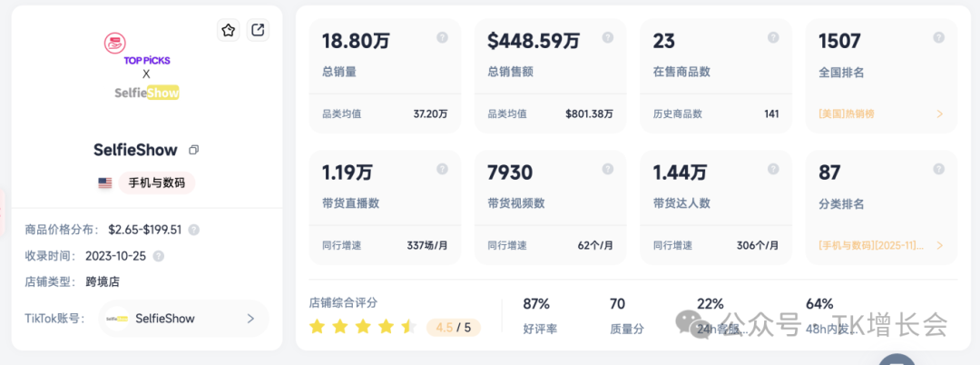Copy the SelfieShow shop name
Image resolution: width=980 pixels, height=365 pixels.
[x=193, y=150]
